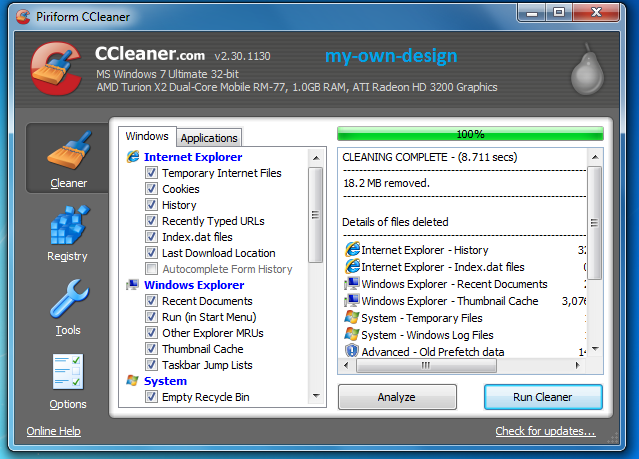The width and height of the screenshot is (639, 459).
Task: Click computer icon beside Recent Documents result
Action: (352, 284)
